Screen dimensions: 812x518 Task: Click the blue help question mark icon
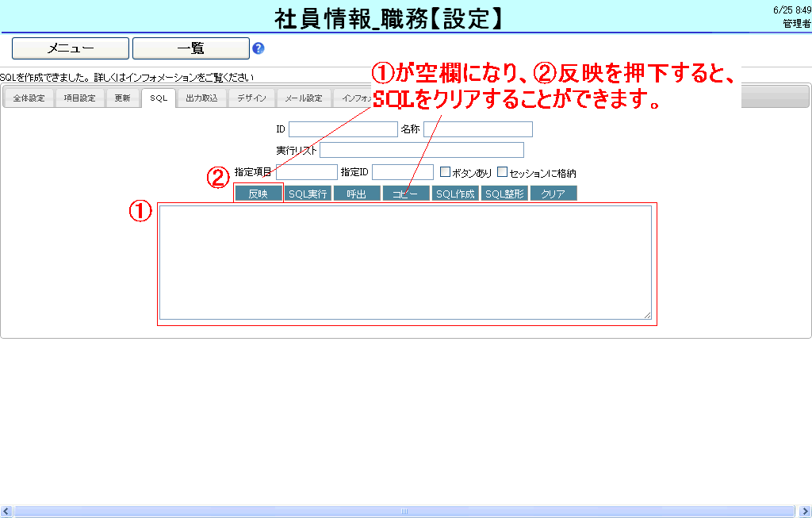[258, 48]
